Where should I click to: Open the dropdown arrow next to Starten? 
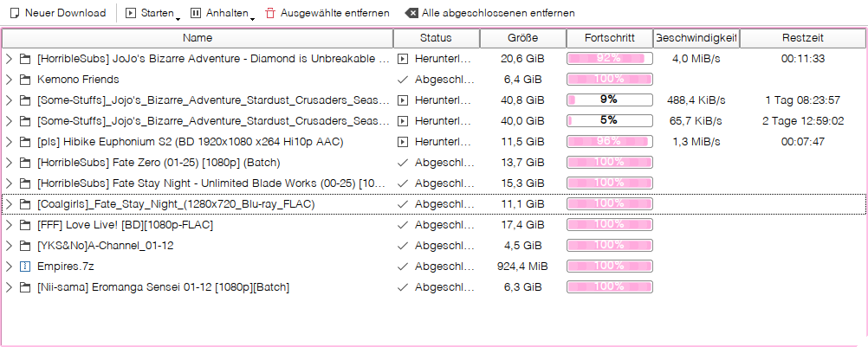[178, 19]
